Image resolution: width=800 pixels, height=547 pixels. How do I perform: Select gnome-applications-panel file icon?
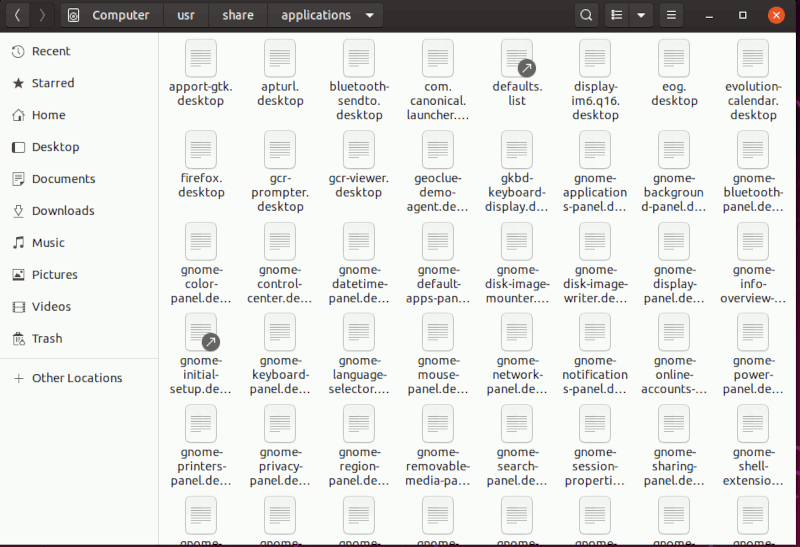[x=595, y=150]
